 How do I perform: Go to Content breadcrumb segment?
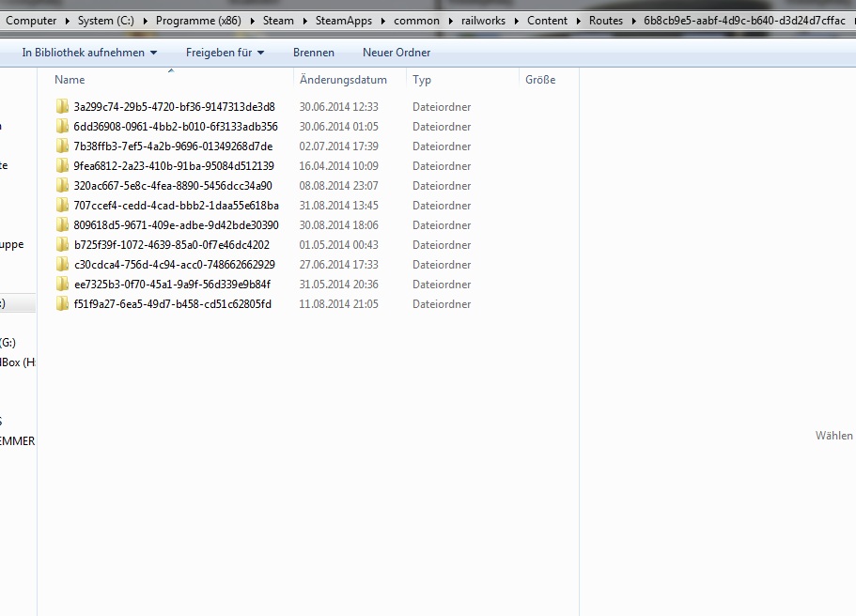547,21
